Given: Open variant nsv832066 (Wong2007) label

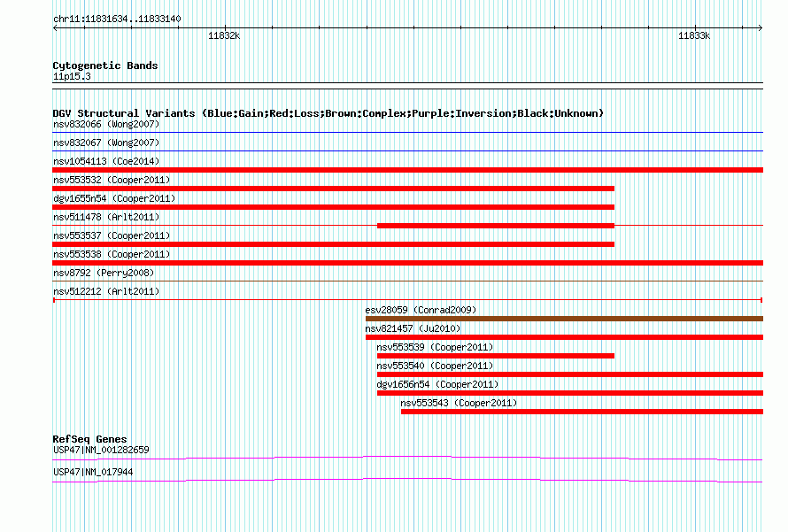Looking at the screenshot, I should [106, 124].
